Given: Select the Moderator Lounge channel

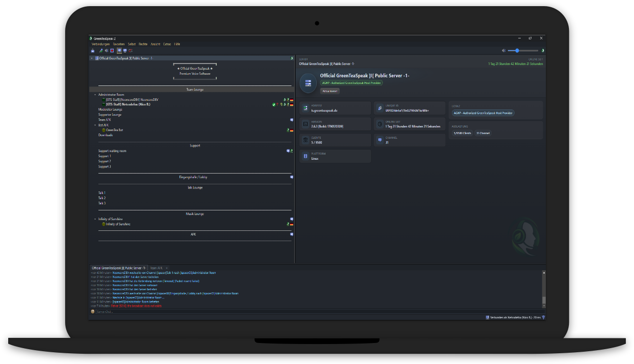Looking at the screenshot, I should tap(110, 110).
